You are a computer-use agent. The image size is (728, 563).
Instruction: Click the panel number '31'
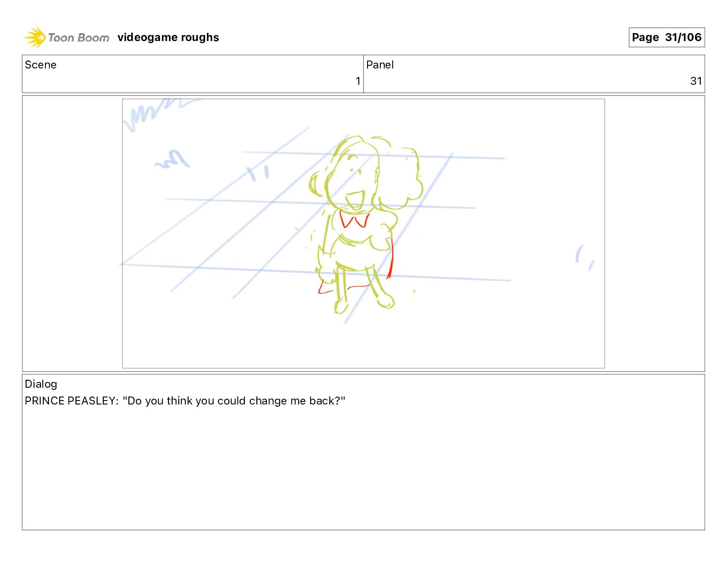696,81
